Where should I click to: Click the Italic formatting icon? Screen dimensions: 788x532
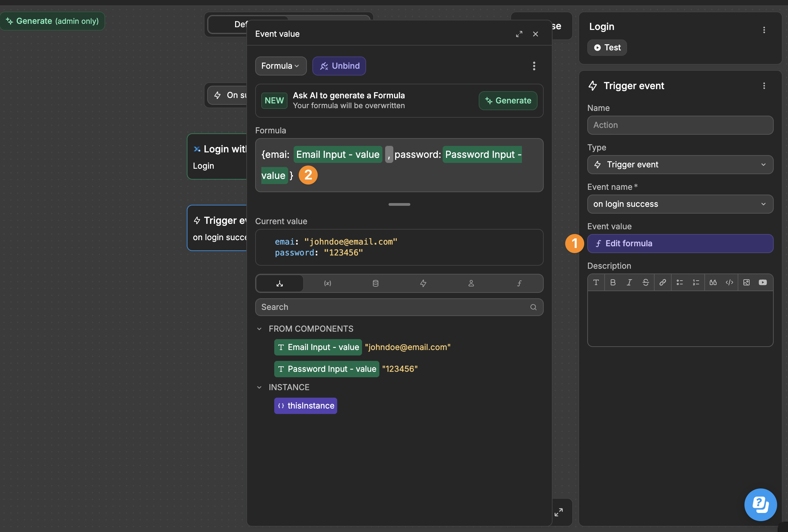(x=629, y=282)
